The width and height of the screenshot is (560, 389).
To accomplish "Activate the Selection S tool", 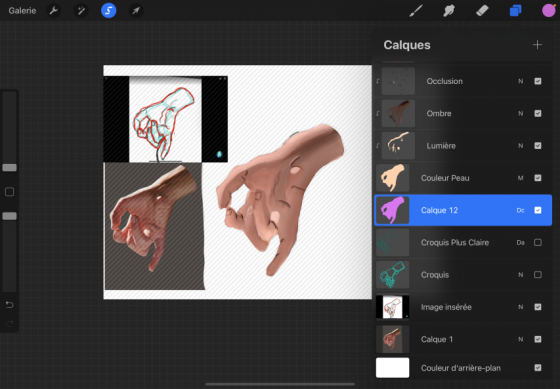I will [109, 11].
